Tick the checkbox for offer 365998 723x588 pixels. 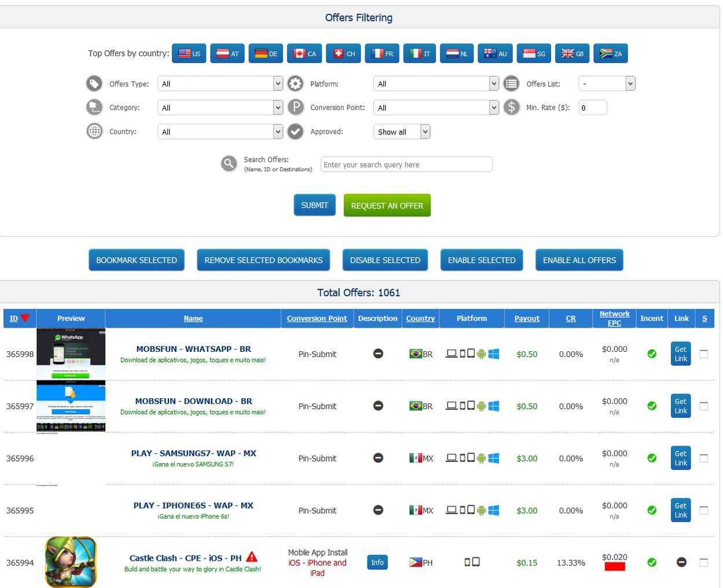tap(704, 354)
